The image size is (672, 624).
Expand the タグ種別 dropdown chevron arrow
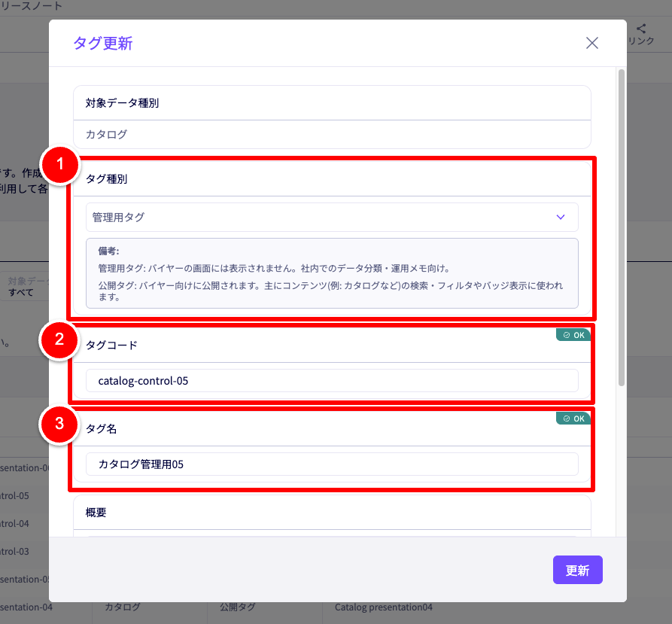click(560, 217)
